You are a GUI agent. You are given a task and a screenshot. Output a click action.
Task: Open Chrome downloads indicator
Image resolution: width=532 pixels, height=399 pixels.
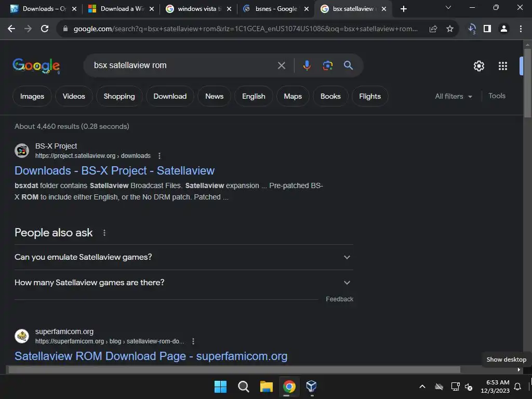point(472,29)
